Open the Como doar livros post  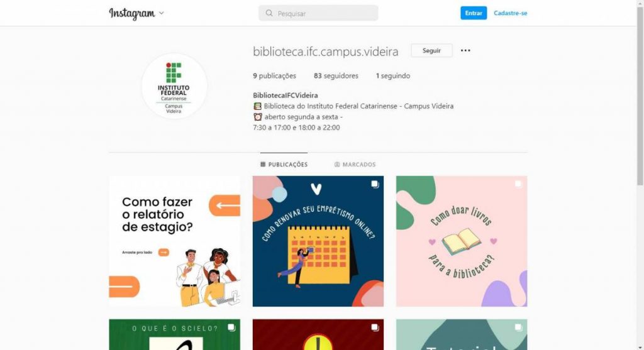[x=461, y=241]
